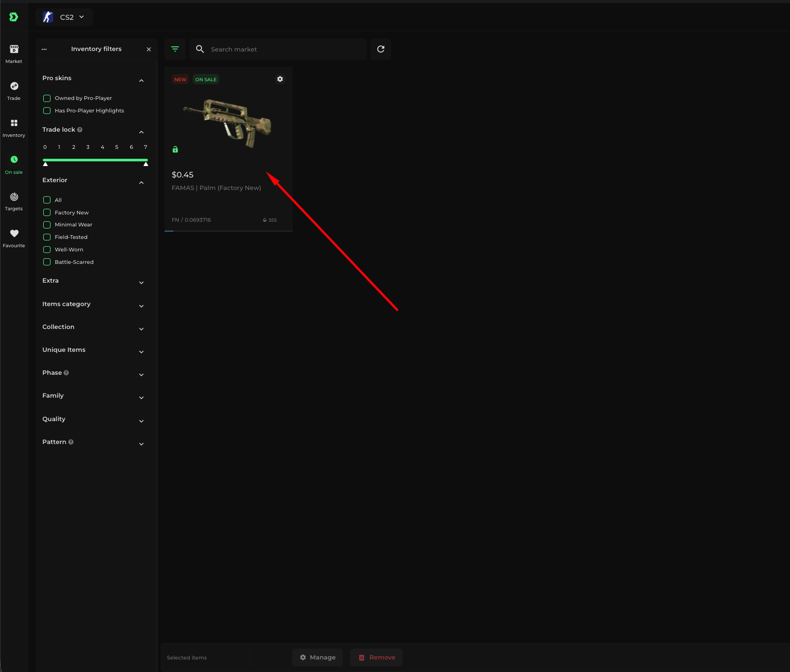Expand the Extra filter section
The image size is (790, 672).
pyautogui.click(x=142, y=283)
